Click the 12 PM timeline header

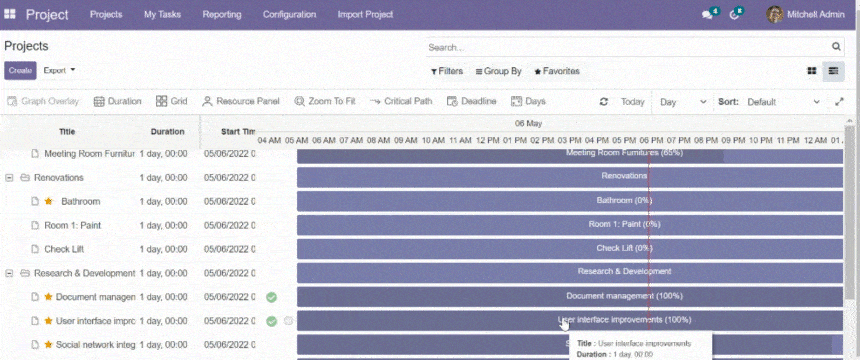(487, 141)
